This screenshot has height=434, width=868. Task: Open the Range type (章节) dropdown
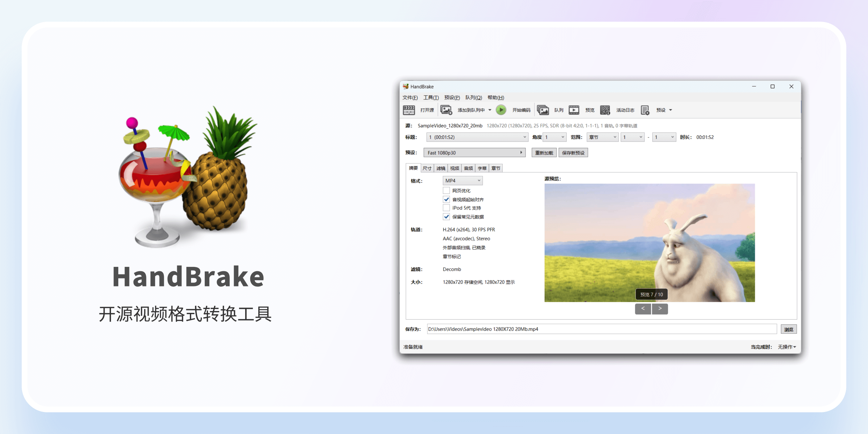pos(603,137)
